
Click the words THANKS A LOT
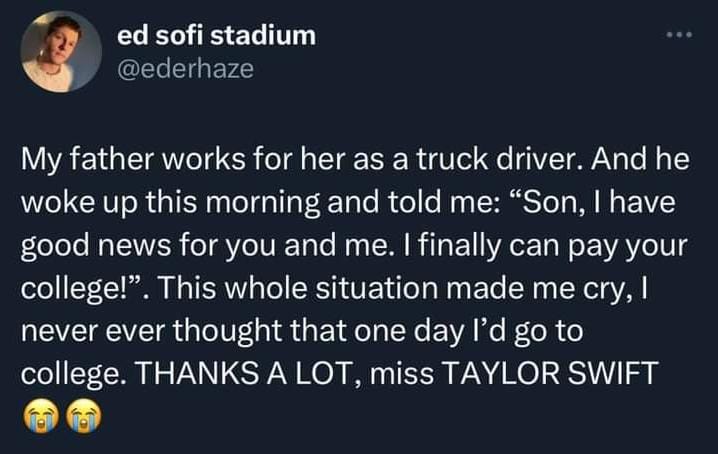click(241, 373)
